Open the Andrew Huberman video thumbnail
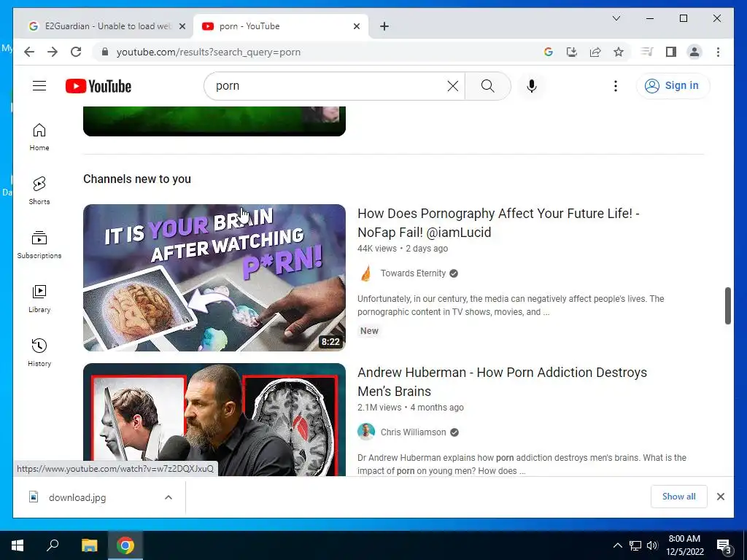The image size is (747, 560). point(214,419)
